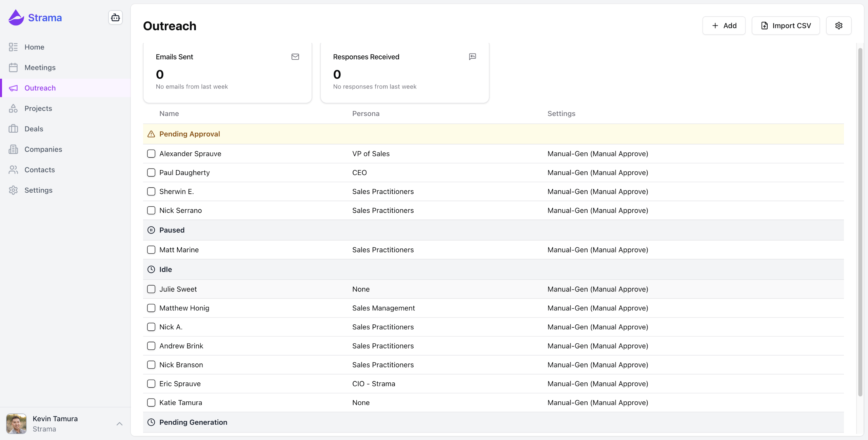Collapse the Idle section header
Image resolution: width=868 pixels, height=440 pixels.
(165, 269)
